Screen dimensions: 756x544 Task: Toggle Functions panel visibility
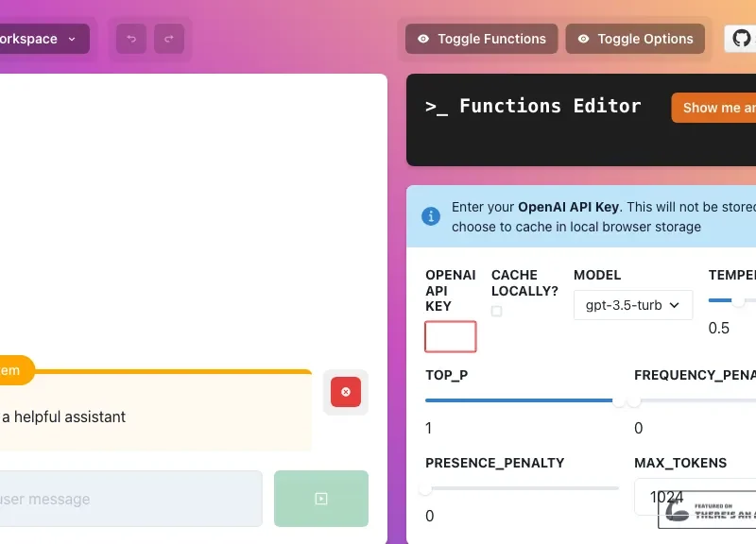point(481,39)
